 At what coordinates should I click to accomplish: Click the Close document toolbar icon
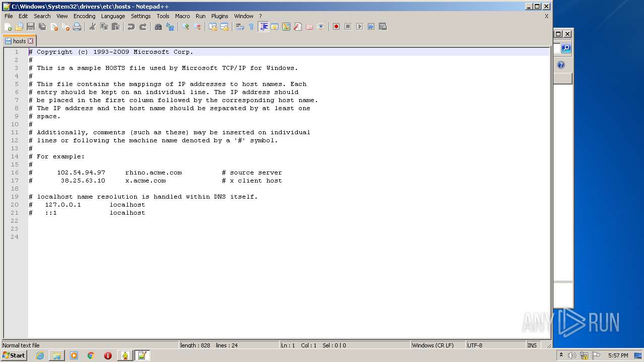(54, 27)
